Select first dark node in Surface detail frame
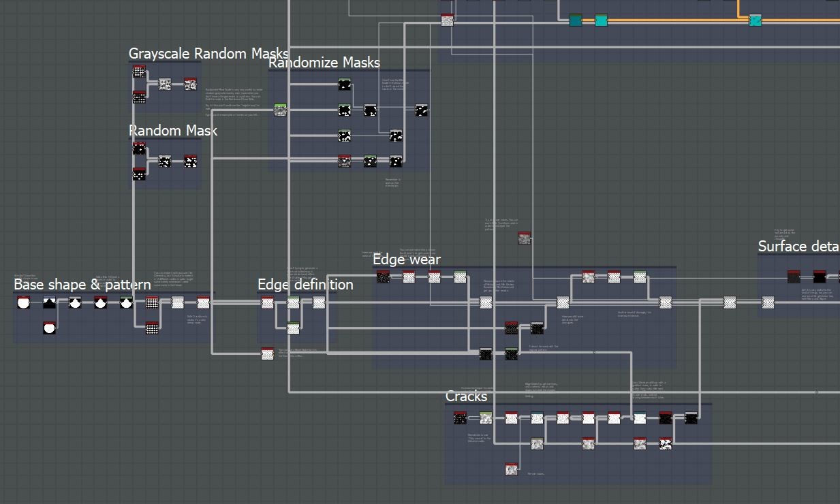 794,277
